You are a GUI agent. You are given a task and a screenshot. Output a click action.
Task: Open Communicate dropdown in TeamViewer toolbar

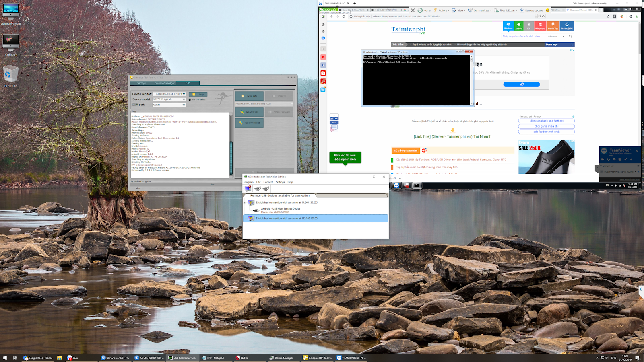480,10
